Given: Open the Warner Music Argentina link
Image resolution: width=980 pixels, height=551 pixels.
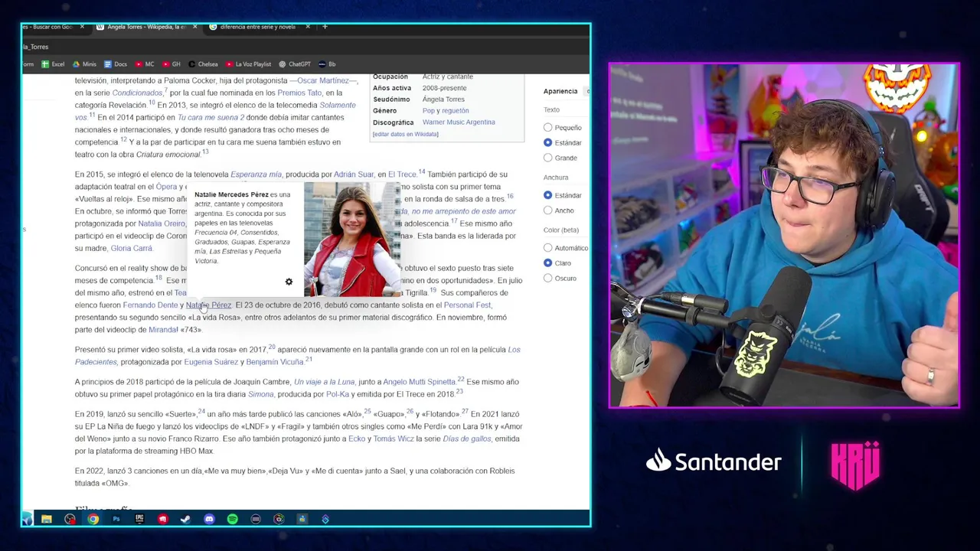Looking at the screenshot, I should click(x=459, y=122).
